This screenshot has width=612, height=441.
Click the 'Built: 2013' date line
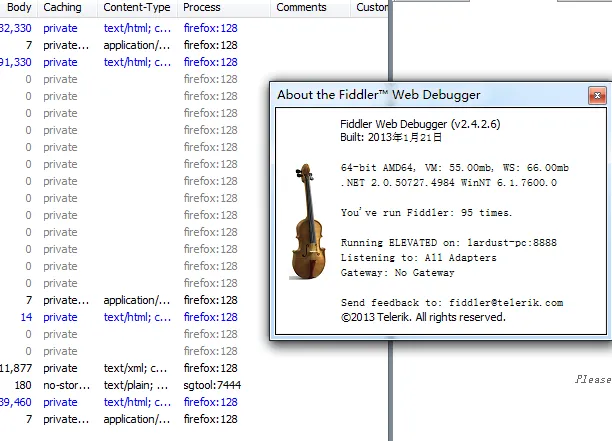(391, 137)
